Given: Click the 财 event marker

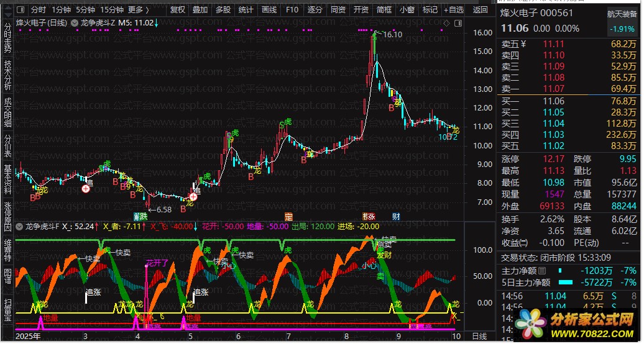Looking at the screenshot, I should pos(396,216).
